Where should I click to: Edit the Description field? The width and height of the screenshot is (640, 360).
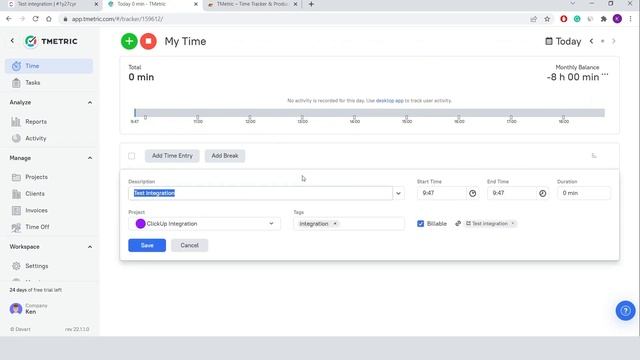point(260,193)
